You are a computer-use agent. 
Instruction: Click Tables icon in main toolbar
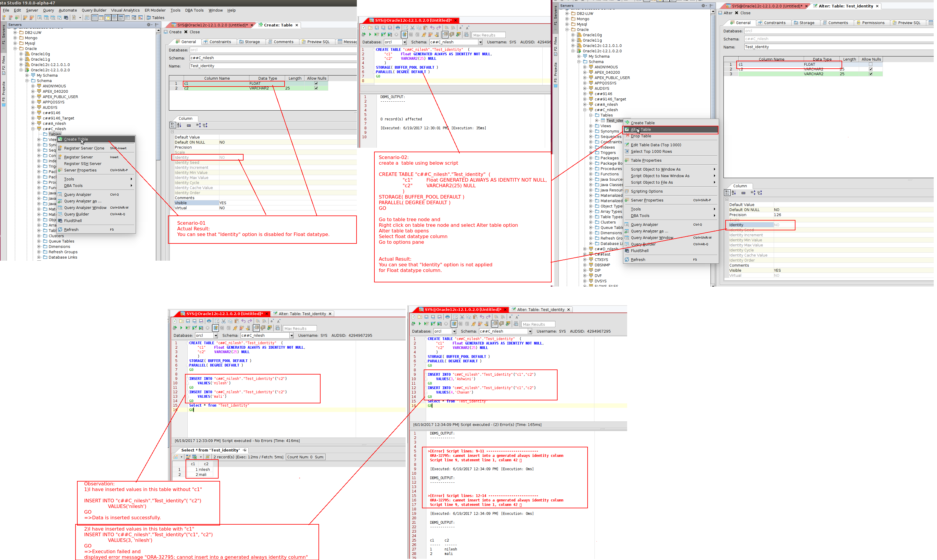pyautogui.click(x=149, y=18)
